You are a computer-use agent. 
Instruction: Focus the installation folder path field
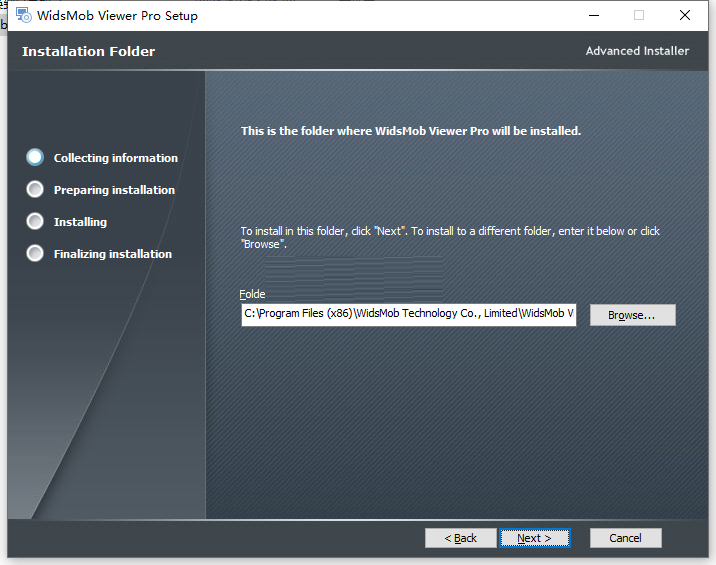(408, 315)
